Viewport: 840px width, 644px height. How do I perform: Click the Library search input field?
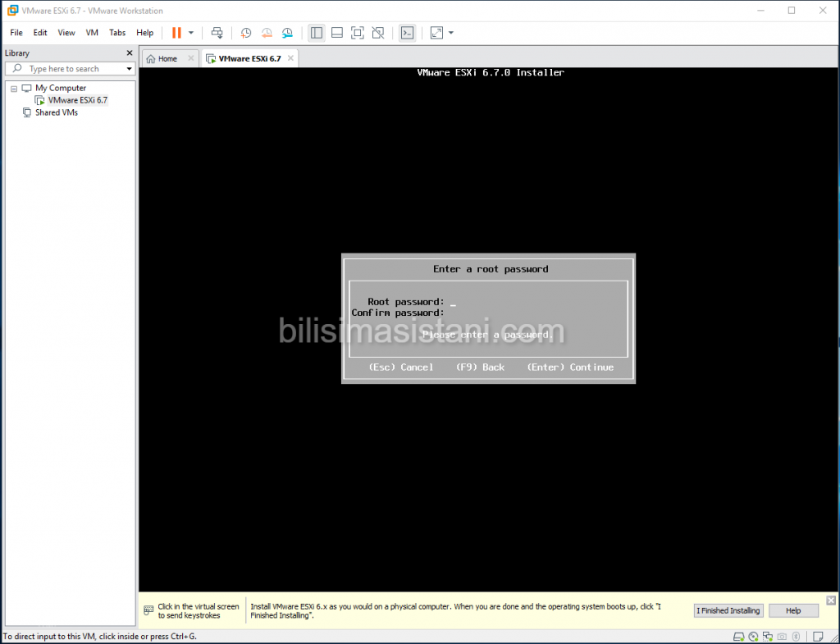[x=70, y=69]
